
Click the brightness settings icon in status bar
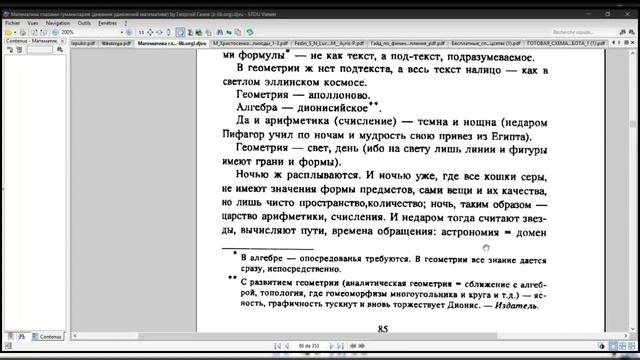pos(602,346)
